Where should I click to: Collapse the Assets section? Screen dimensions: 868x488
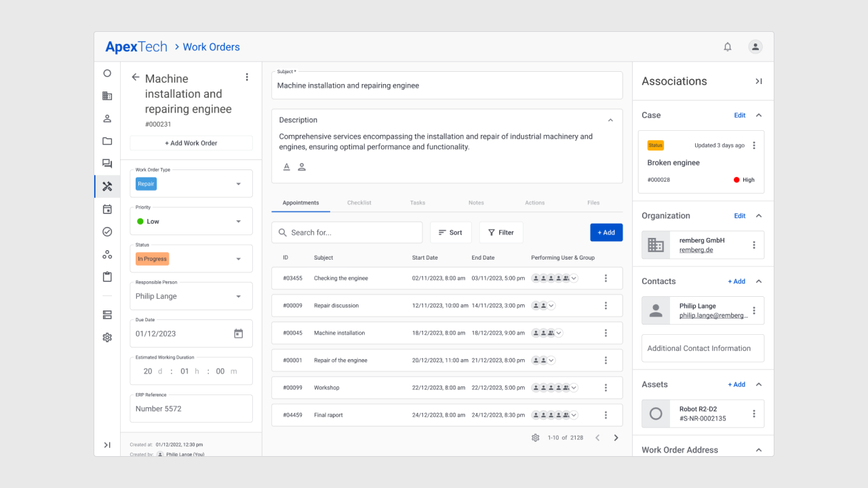(759, 384)
